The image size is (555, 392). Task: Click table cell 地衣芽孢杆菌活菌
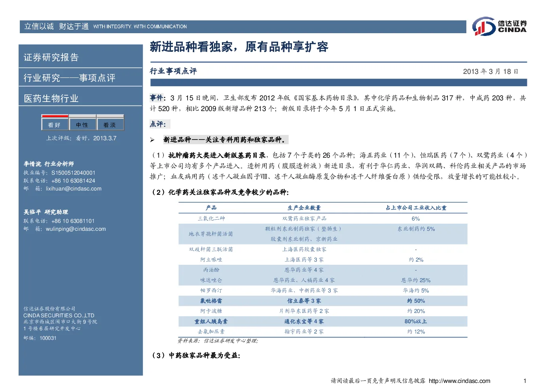pyautogui.click(x=211, y=234)
